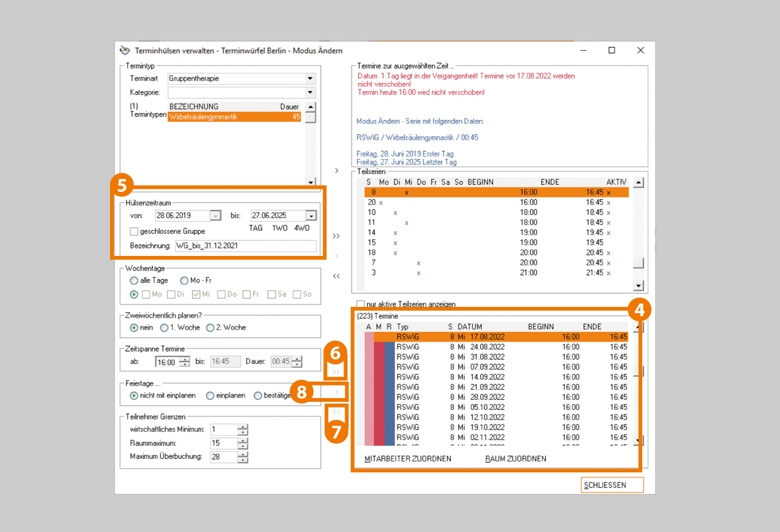
Task: Click the single right arrow marked 8
Action: tap(337, 392)
